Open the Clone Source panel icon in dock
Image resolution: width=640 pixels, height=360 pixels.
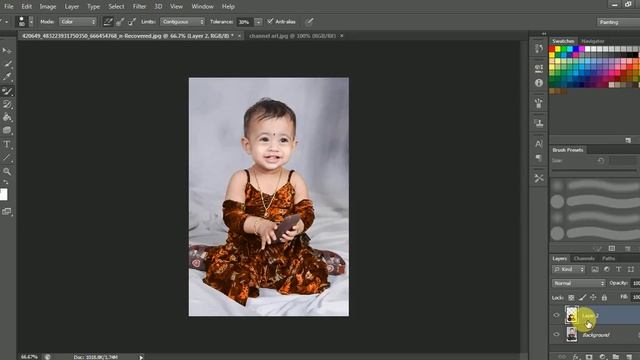(x=539, y=123)
